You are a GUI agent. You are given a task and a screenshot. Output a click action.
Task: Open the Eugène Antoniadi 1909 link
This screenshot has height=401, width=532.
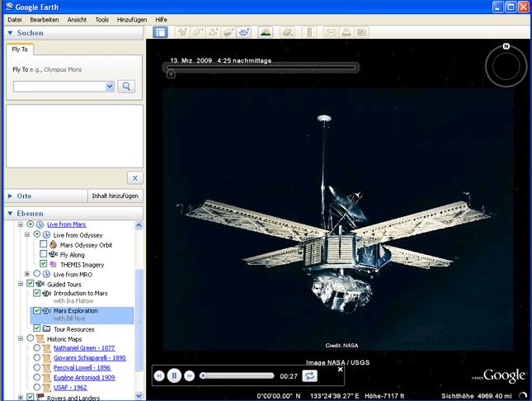84,378
